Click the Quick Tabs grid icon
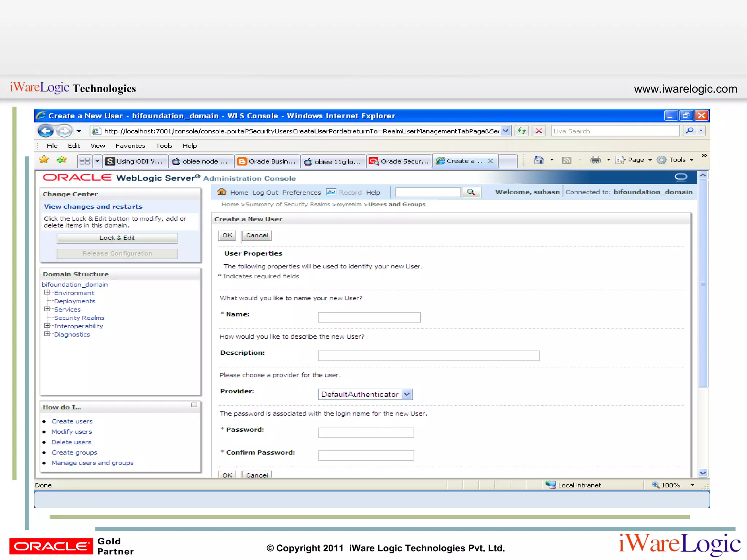 (x=85, y=161)
